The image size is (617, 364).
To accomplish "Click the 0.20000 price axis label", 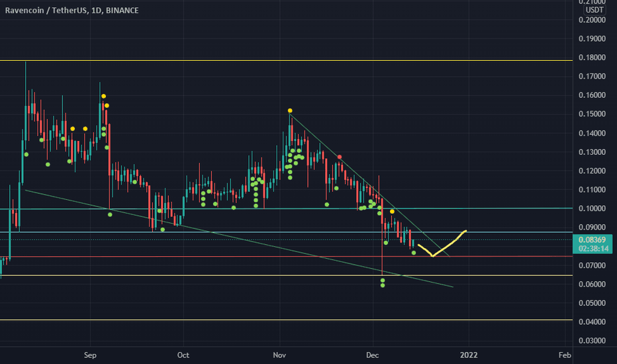I will (x=592, y=20).
